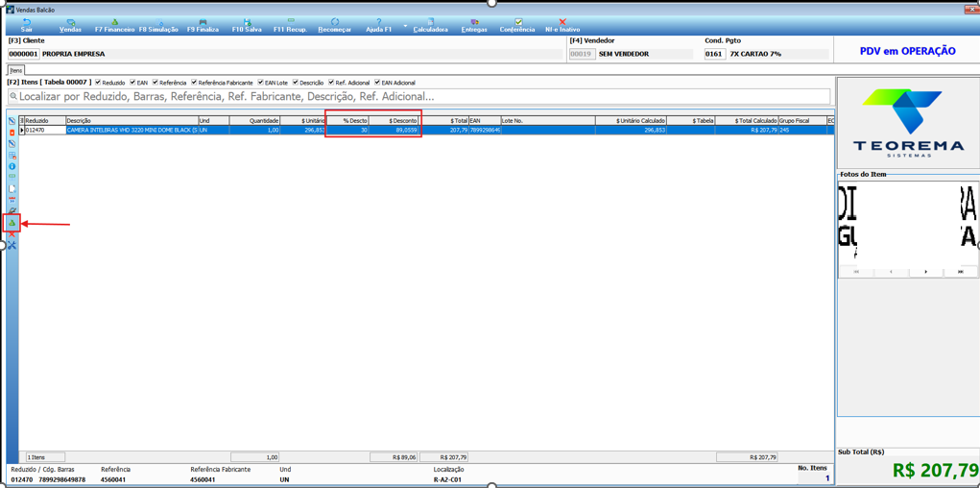Open F7 Financeiro from the toolbar
Viewport: 980px width, 488px height.
pyautogui.click(x=114, y=25)
